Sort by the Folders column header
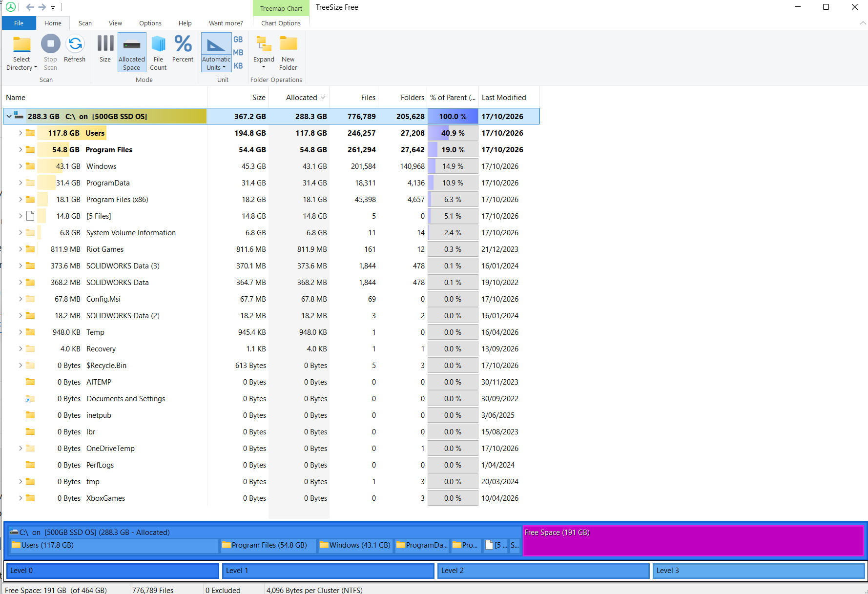This screenshot has width=868, height=594. pos(402,98)
